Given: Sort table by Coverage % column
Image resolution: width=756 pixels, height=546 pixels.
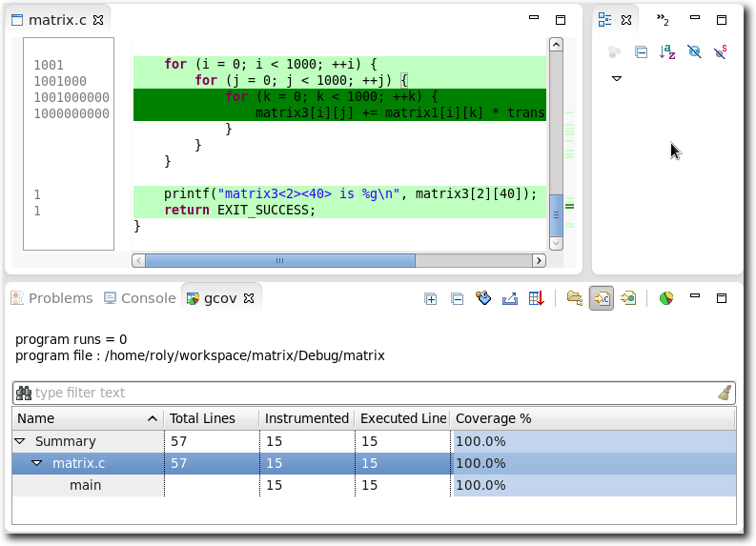Looking at the screenshot, I should [x=593, y=418].
